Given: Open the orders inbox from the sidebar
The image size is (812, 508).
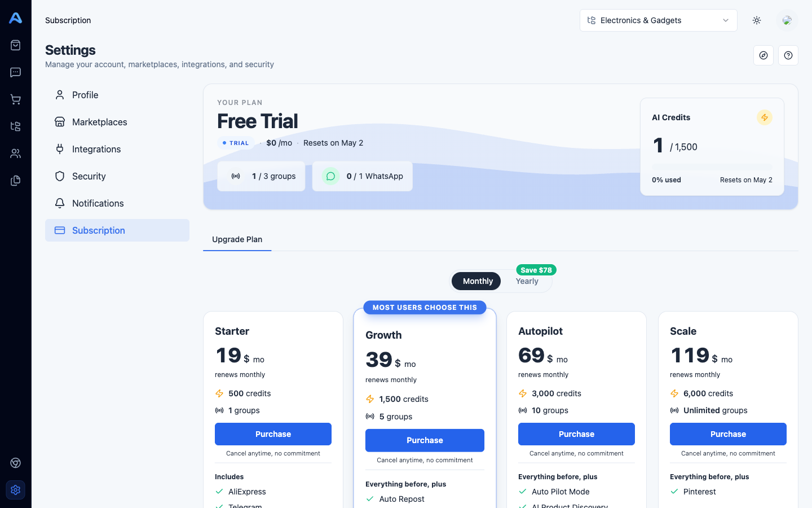Looking at the screenshot, I should (x=15, y=45).
